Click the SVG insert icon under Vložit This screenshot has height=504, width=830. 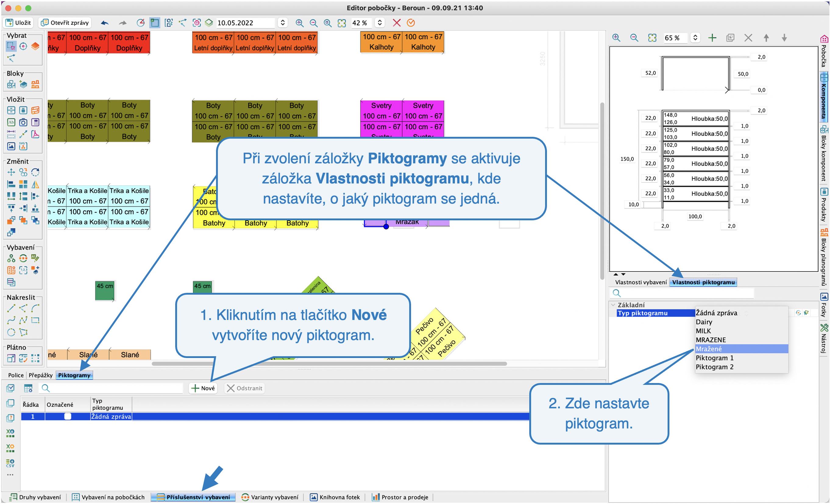[x=23, y=146]
